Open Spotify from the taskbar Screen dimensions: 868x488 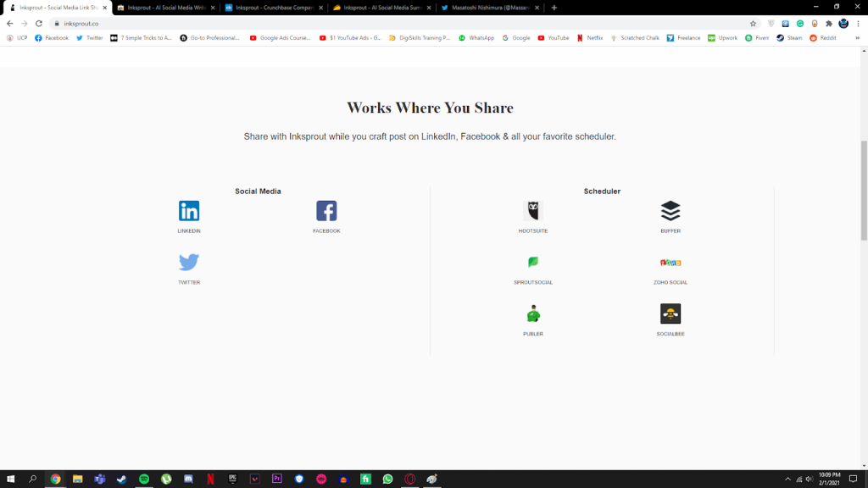pos(144,480)
